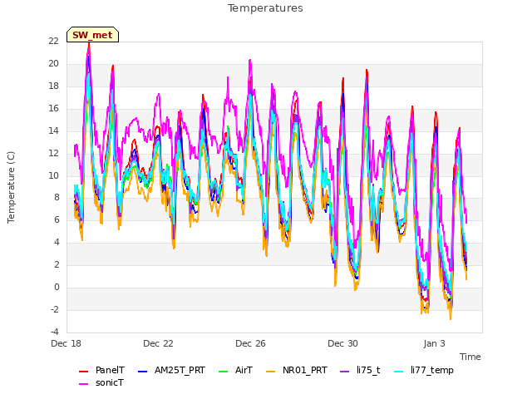532x399 pixels.
Task: Click the 22 y-axis tick label
Action: click(x=53, y=41)
